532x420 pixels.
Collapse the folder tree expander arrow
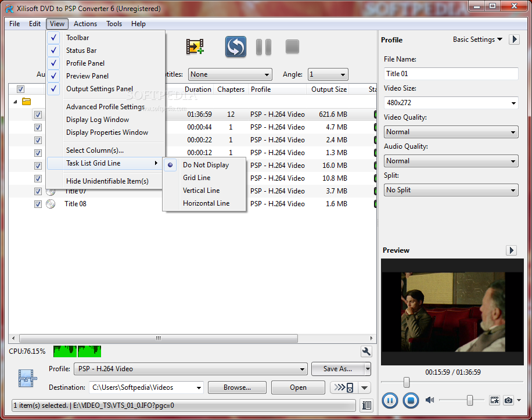15,102
